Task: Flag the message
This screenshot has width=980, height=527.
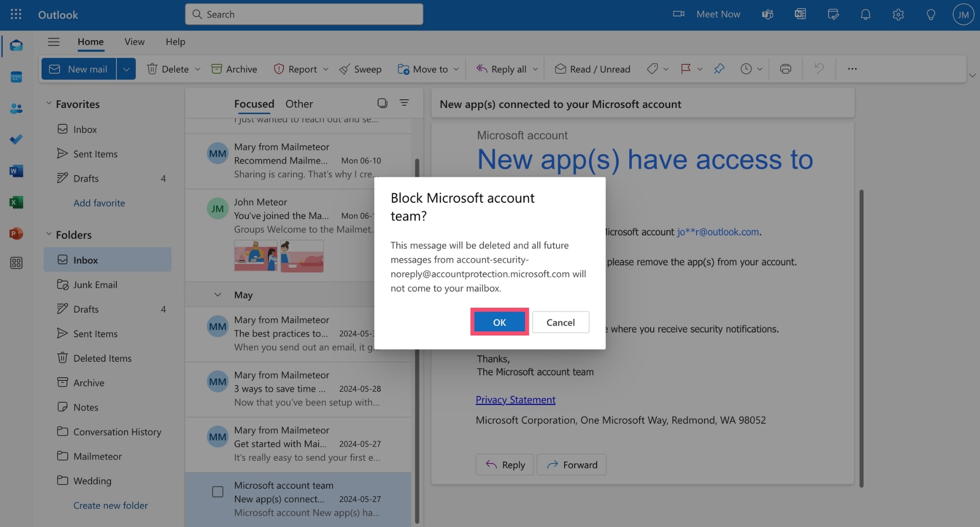Action: (686, 69)
